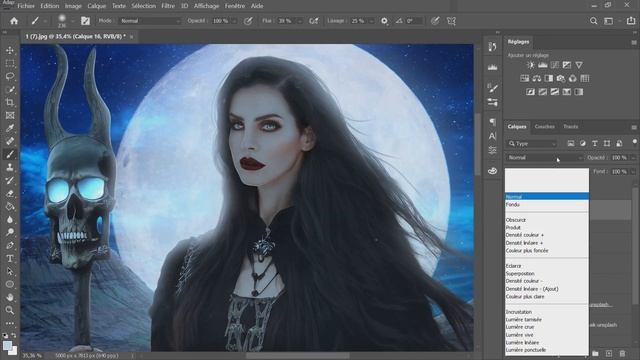Select the Crop tool
The width and height of the screenshot is (640, 360).
[10, 102]
